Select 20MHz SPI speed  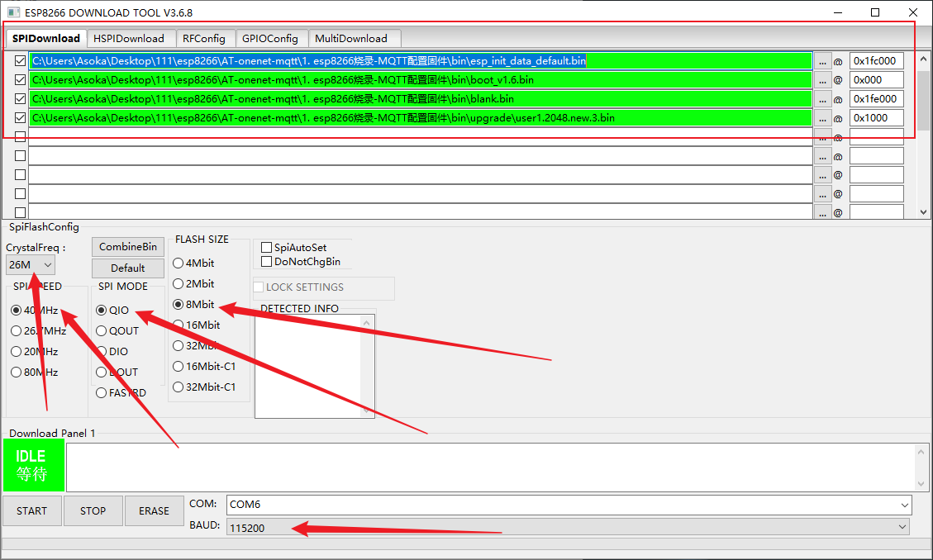tap(35, 352)
